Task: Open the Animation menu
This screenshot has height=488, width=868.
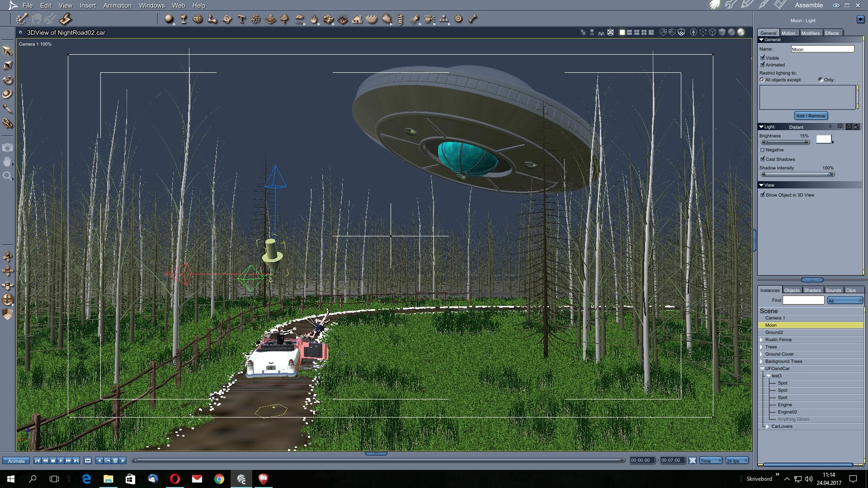Action: coord(117,5)
